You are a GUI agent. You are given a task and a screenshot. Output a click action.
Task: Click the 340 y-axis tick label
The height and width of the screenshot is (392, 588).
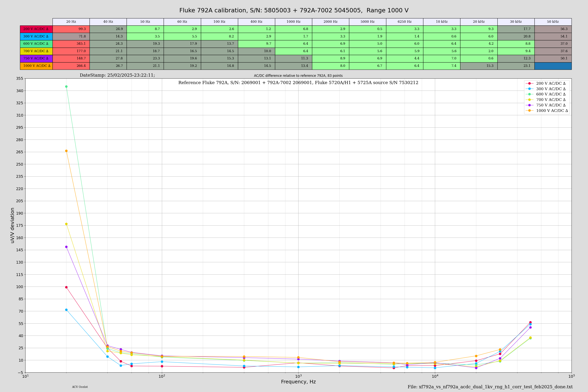point(19,91)
